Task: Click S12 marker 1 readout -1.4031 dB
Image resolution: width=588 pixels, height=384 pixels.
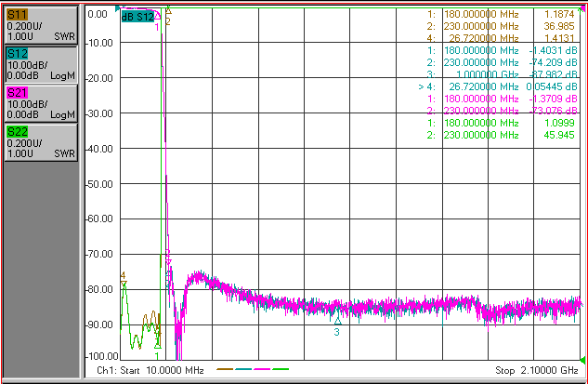Action: [x=553, y=50]
